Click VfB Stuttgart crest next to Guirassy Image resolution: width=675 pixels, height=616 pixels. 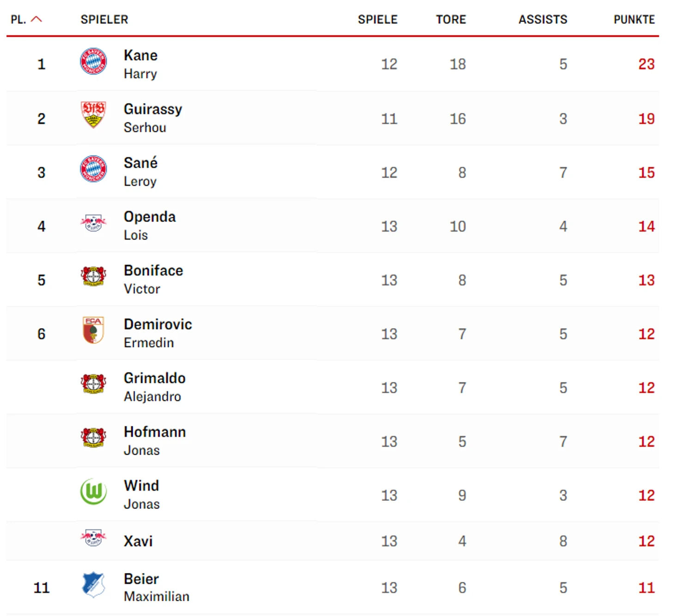pyautogui.click(x=93, y=115)
